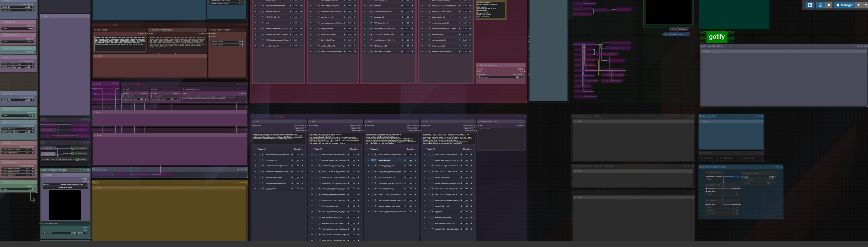
Task: Toggle the eye icon on Wan2.2 LoRAs [High] group
Action: [x=525, y=116]
